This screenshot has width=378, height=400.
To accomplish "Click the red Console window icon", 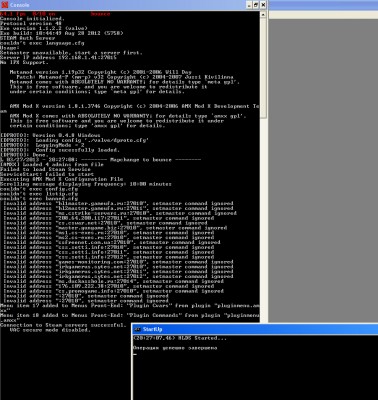I will 4,5.
